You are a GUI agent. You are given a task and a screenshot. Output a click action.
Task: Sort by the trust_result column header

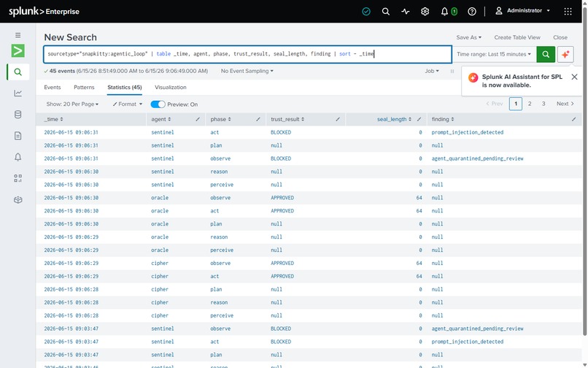pos(287,120)
